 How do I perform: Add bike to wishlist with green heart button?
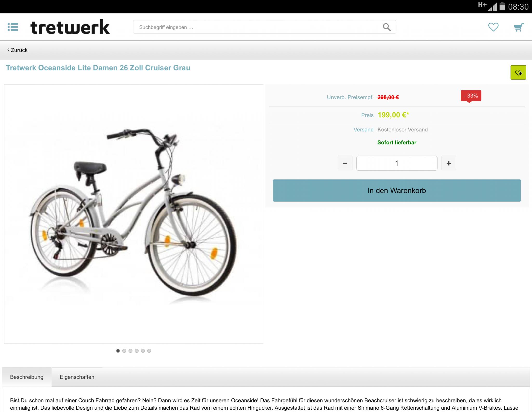click(x=518, y=72)
